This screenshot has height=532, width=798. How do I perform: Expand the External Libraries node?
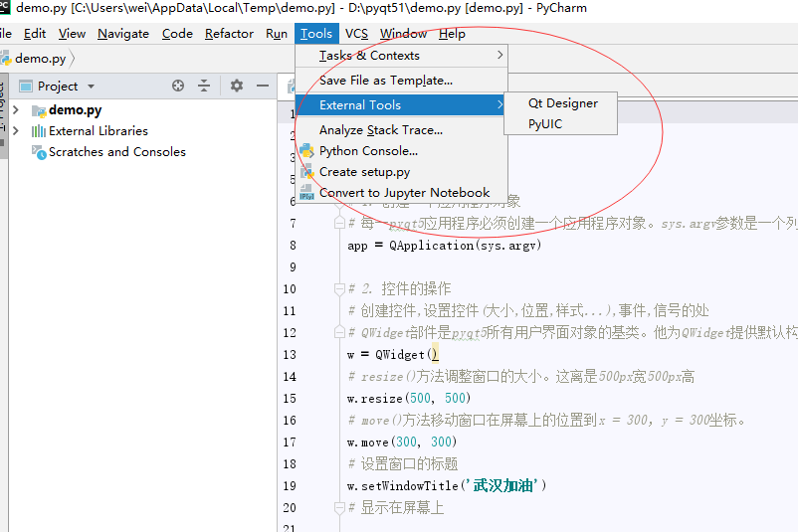click(x=16, y=130)
